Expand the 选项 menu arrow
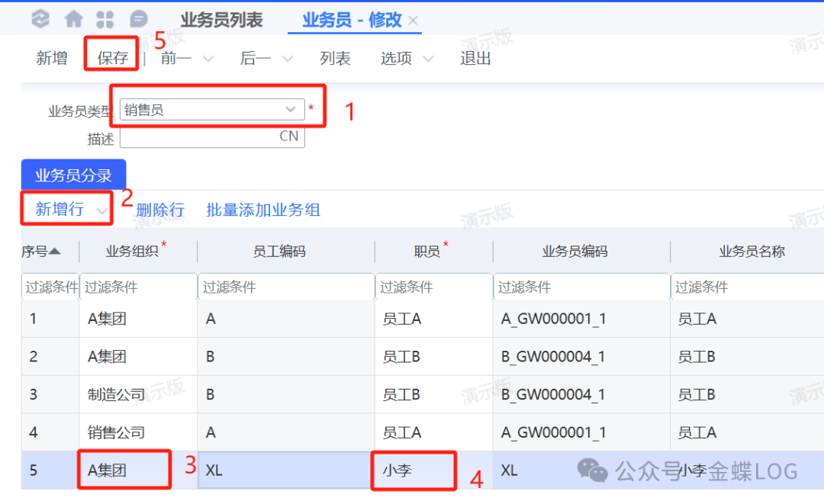This screenshot has height=504, width=824. click(428, 59)
